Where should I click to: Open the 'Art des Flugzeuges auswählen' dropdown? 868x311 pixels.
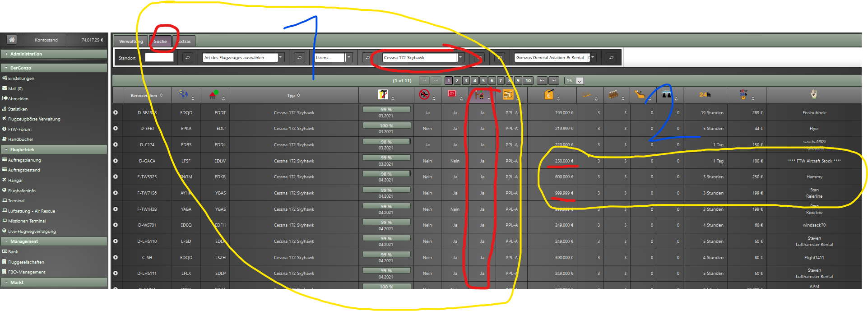pyautogui.click(x=281, y=58)
